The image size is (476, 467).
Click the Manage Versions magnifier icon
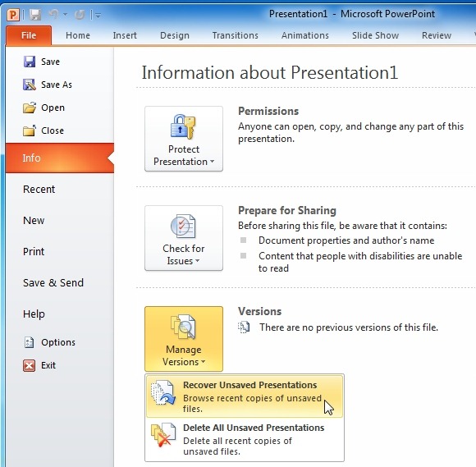pos(183,327)
